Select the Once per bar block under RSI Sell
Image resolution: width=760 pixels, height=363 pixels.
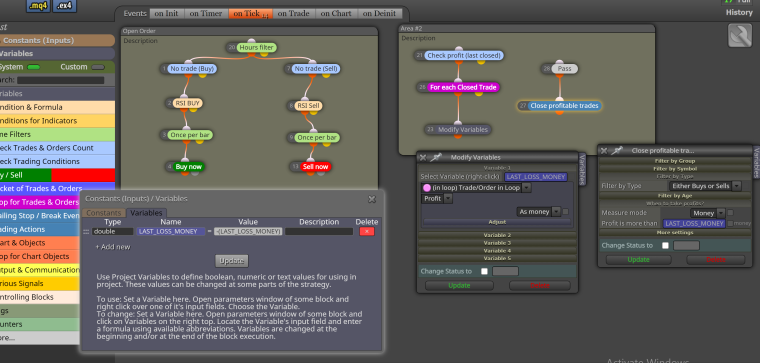tap(317, 138)
